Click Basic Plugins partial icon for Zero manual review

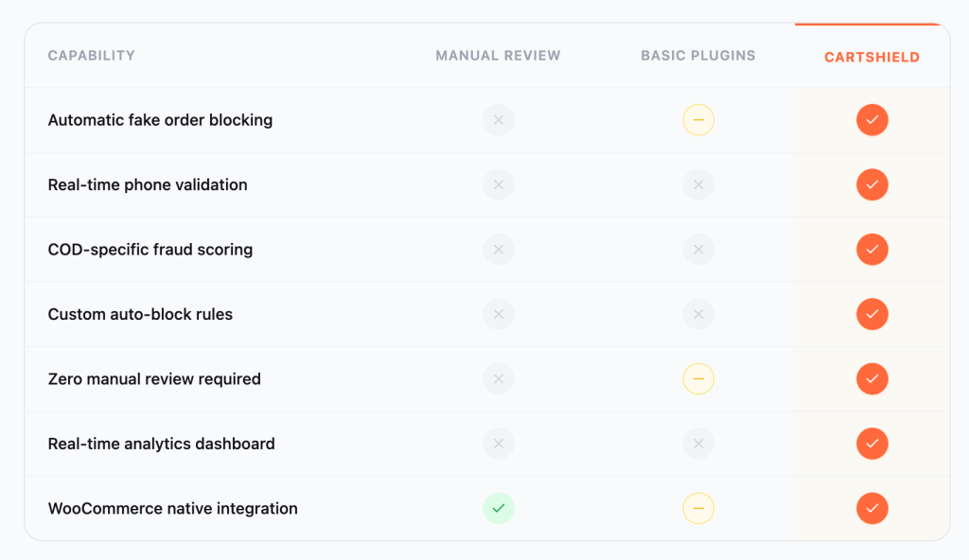point(698,379)
